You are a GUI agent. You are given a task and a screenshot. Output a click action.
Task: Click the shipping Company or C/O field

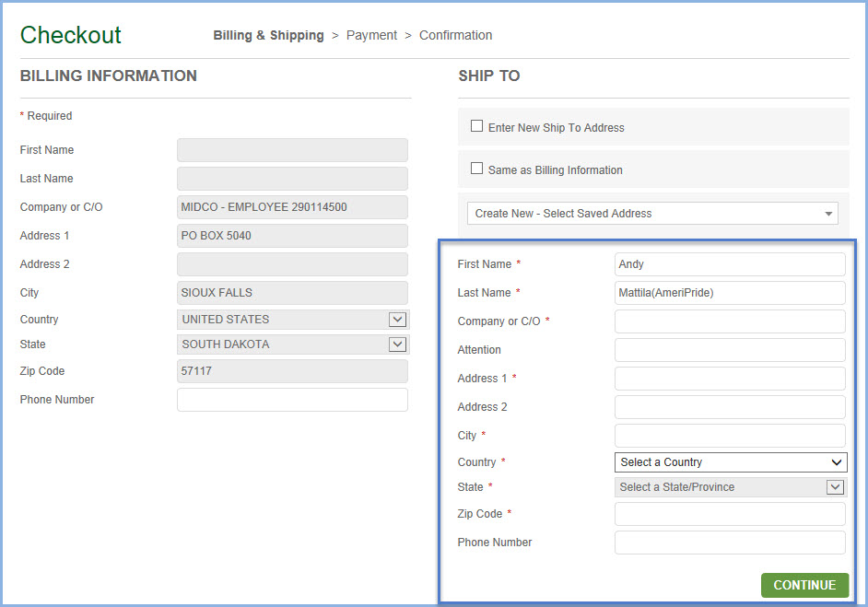tap(730, 321)
